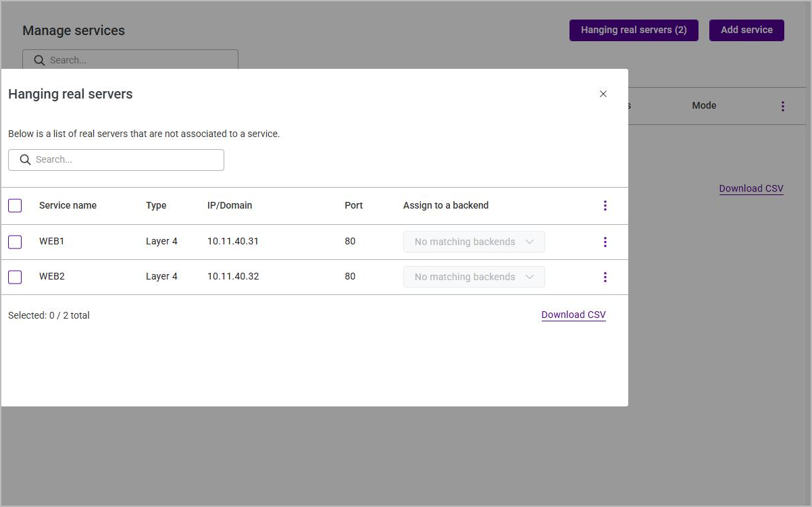Expand the backend dropdown for WEB2
The width and height of the screenshot is (812, 507).
[474, 277]
